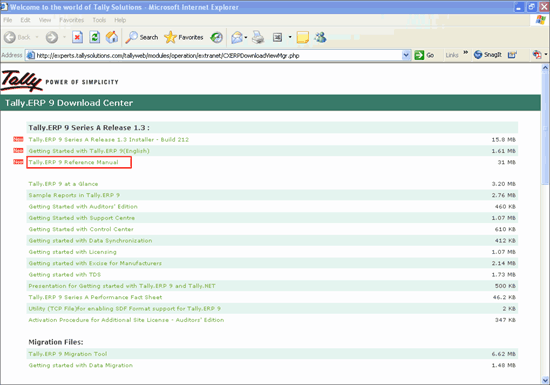Image resolution: width=550 pixels, height=385 pixels.
Task: Open the Edit button dropdown arrow
Action: coord(290,37)
